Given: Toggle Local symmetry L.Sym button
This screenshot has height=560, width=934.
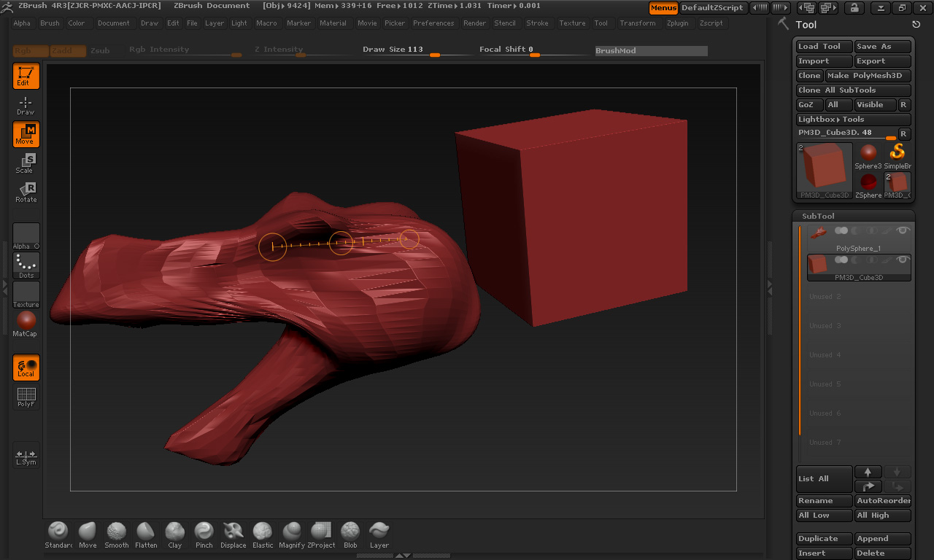Looking at the screenshot, I should click(x=26, y=456).
